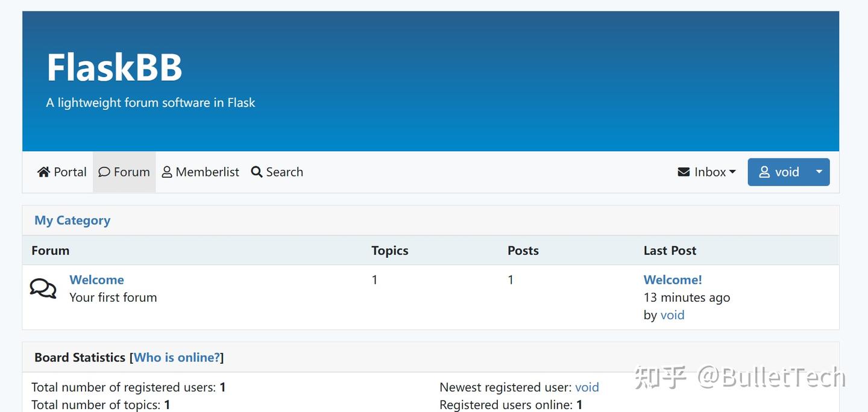Image resolution: width=868 pixels, height=412 pixels.
Task: Open the Welcome forum link
Action: [96, 279]
